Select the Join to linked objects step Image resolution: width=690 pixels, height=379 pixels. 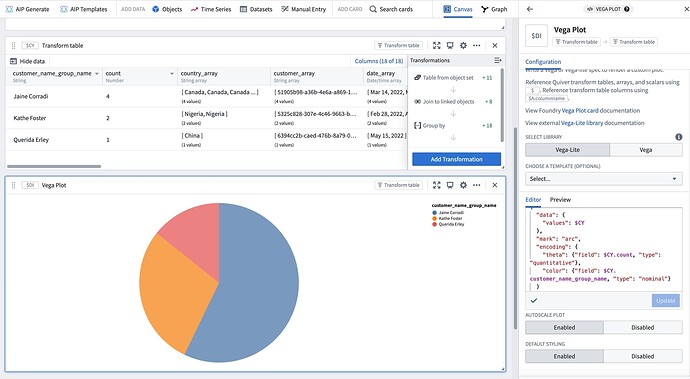tap(453, 101)
